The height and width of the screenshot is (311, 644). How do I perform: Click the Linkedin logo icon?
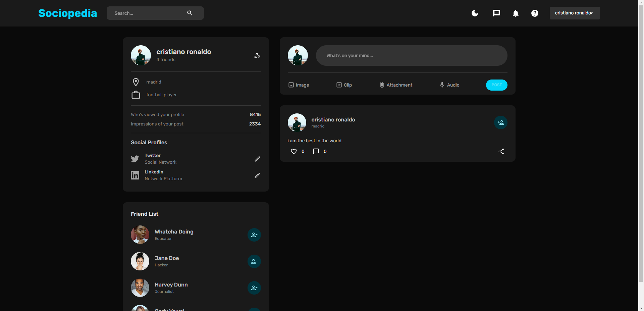135,175
